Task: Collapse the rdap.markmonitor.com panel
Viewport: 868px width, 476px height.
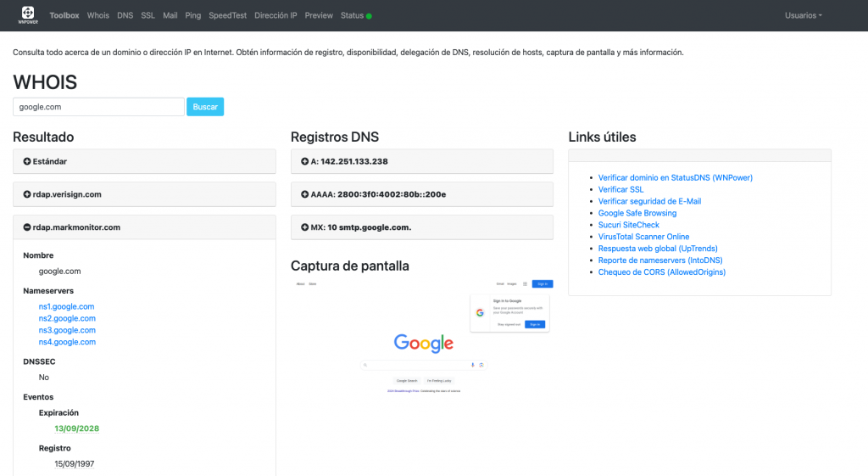Action: pos(144,227)
